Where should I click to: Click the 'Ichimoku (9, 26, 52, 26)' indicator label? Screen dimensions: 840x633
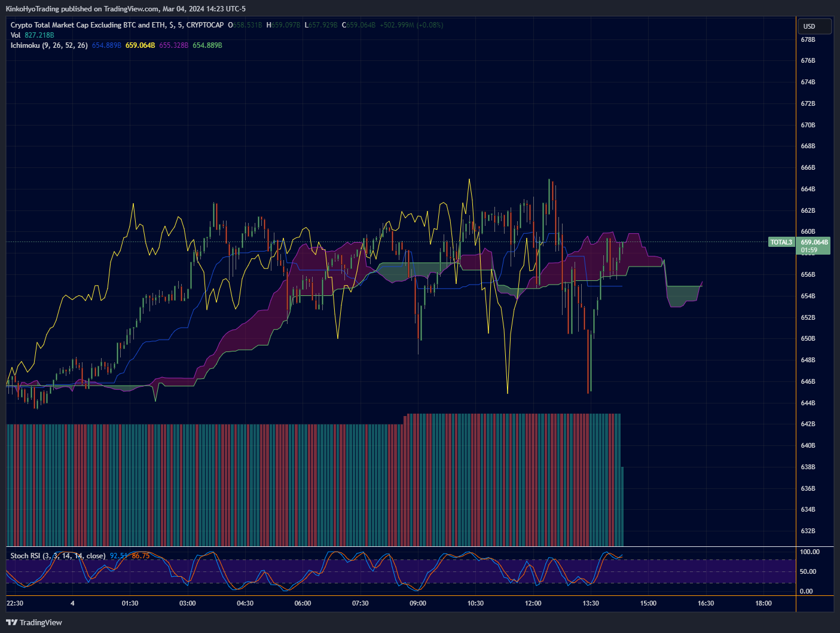[x=49, y=45]
